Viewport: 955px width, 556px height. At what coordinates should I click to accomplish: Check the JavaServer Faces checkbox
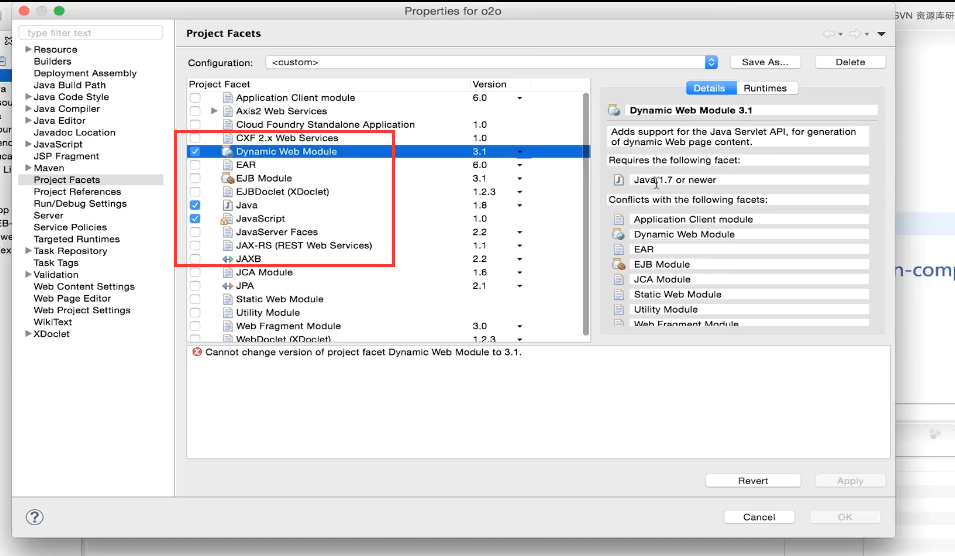pos(195,232)
